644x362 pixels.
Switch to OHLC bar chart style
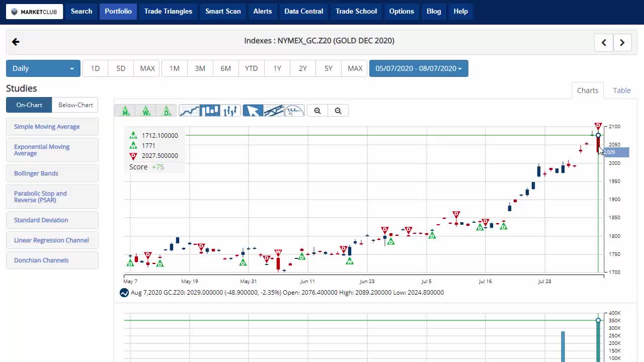230,111
